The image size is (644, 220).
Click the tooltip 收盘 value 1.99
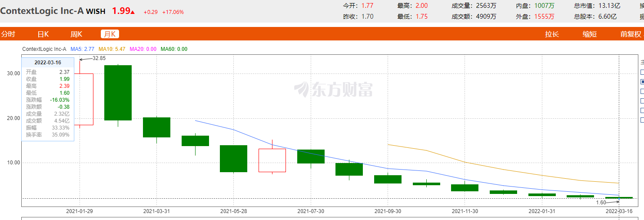click(x=64, y=79)
